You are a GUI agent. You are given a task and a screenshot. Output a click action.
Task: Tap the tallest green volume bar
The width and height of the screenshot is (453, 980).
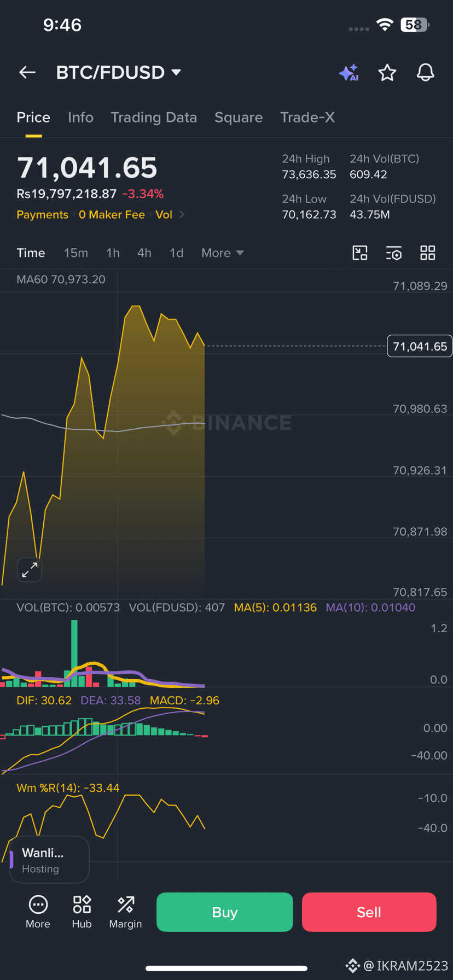click(74, 653)
